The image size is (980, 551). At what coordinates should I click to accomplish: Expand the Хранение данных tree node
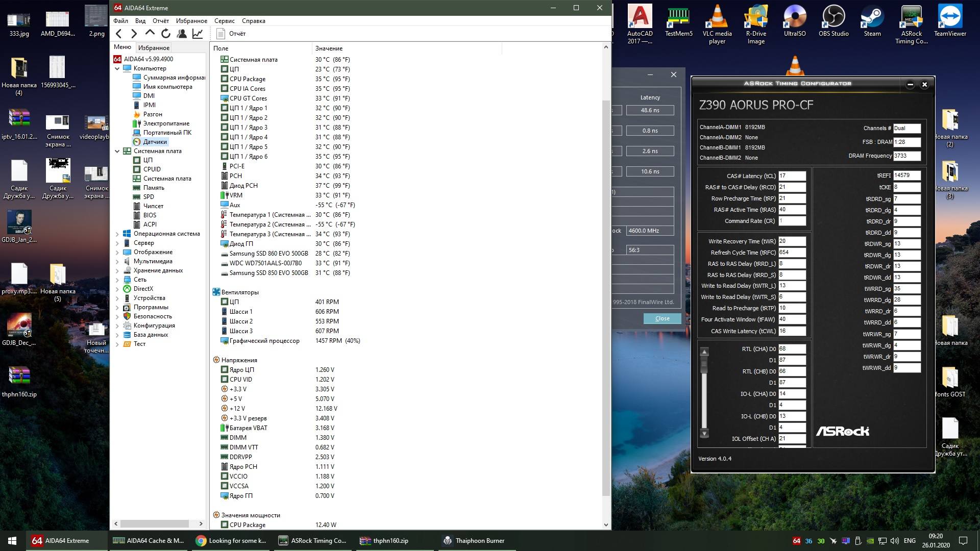(x=117, y=270)
